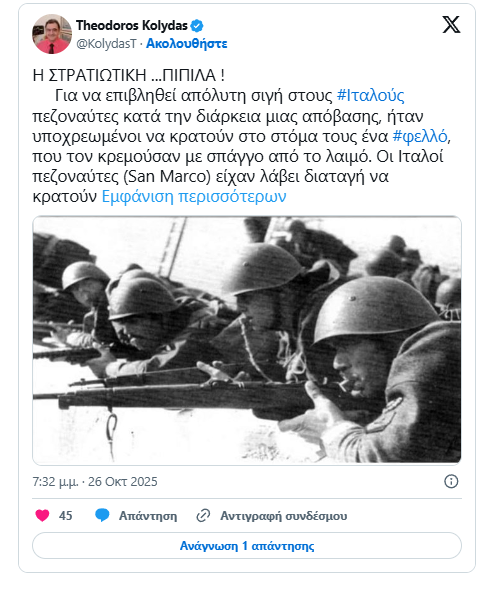
Task: Click the Theodoros Kolydas display name
Action: point(132,26)
